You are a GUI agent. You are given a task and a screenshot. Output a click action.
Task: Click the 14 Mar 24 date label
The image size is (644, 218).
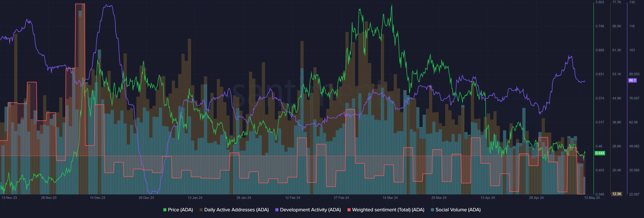click(390, 198)
